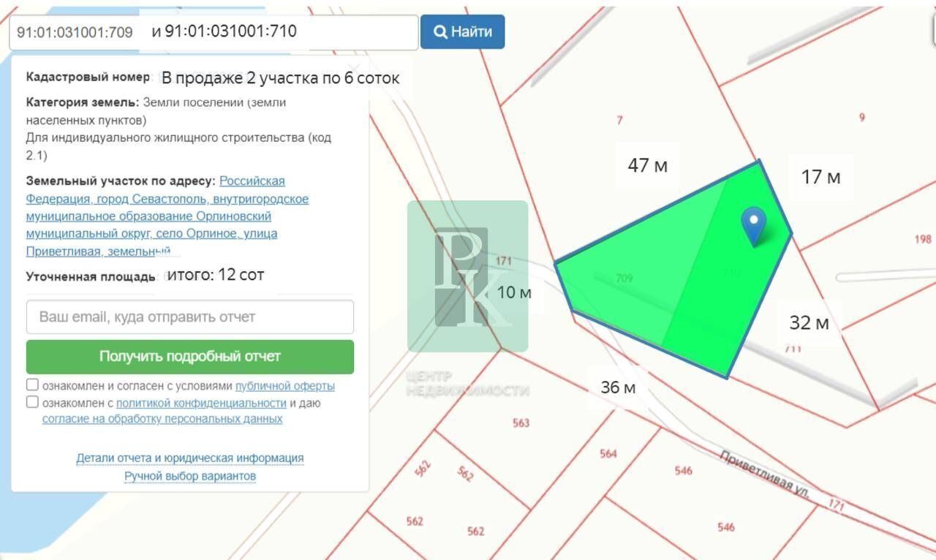Click the 47 м boundary length label

point(648,166)
